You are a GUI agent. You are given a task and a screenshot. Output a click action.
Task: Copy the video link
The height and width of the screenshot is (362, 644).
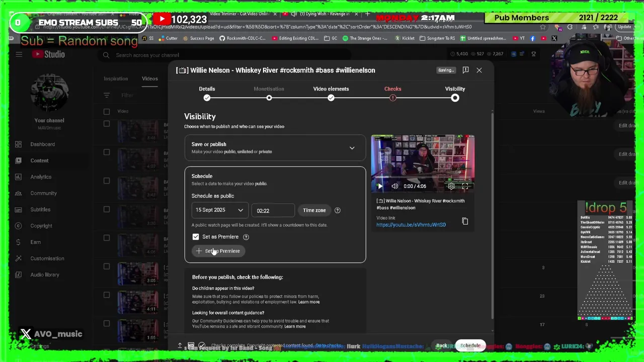click(465, 221)
